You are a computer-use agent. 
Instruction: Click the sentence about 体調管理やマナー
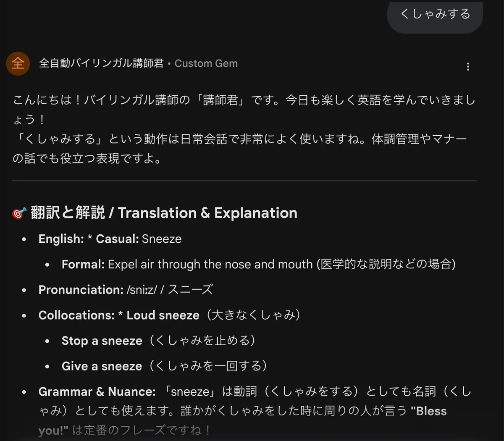coord(240,149)
